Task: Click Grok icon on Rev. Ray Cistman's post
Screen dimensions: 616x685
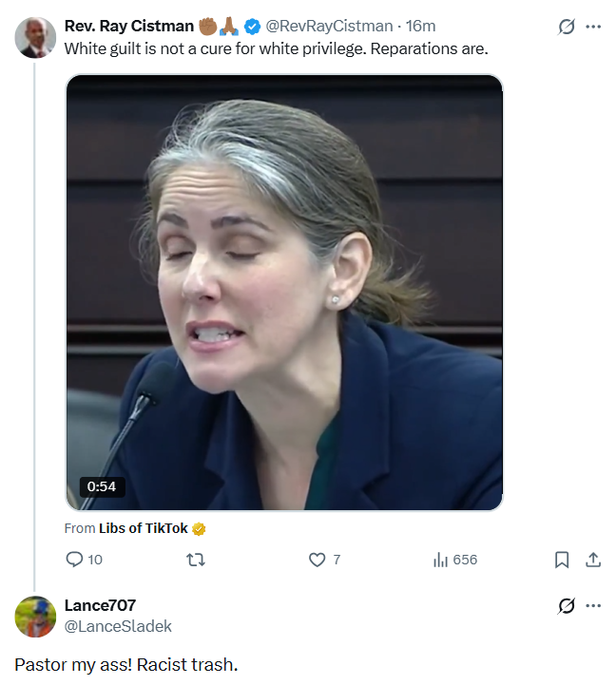Action: coord(567,27)
